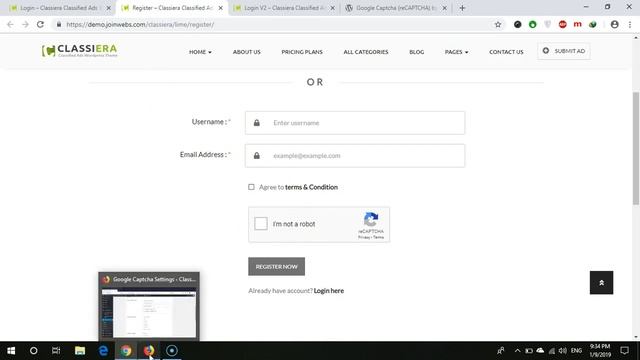Go back in browser history
640x360 pixels.
point(10,24)
